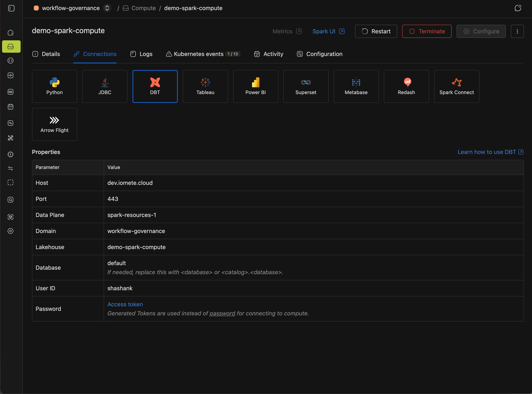Image resolution: width=532 pixels, height=394 pixels.
Task: Select the Tableau connection tile
Action: coord(205,86)
